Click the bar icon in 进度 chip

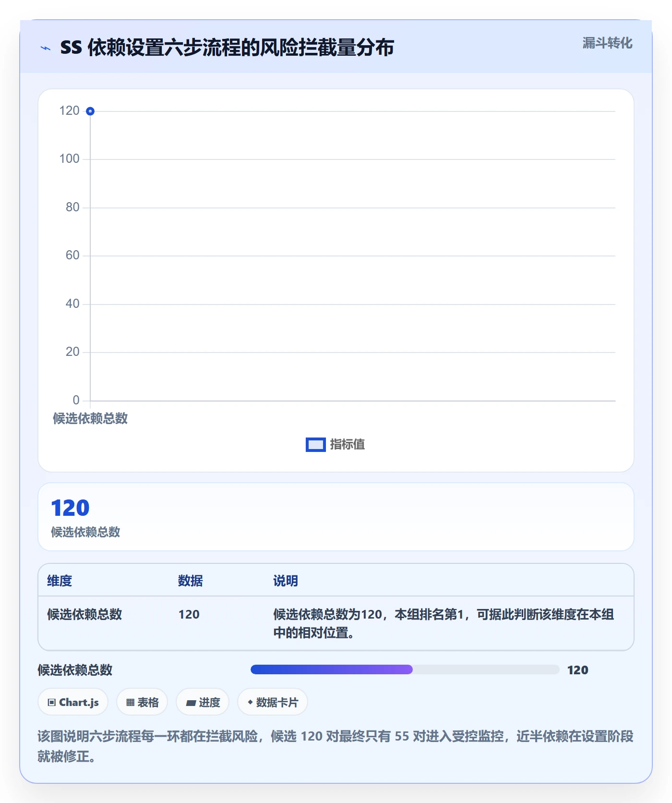191,703
